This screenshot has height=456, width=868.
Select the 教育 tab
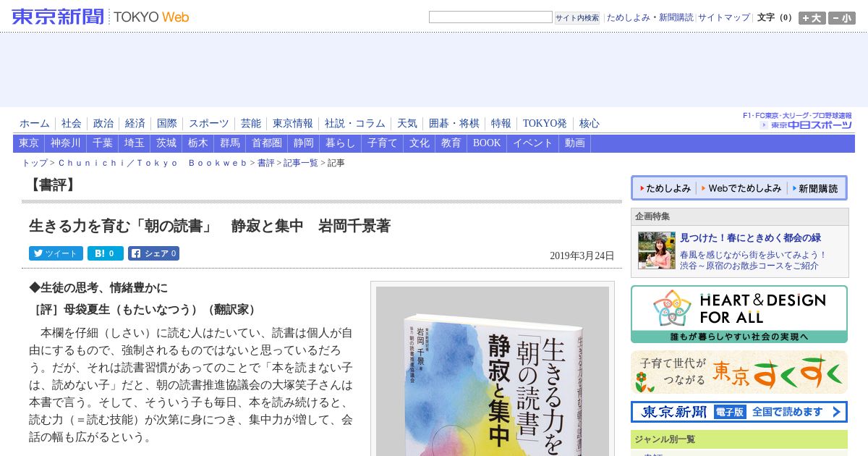coord(451,143)
